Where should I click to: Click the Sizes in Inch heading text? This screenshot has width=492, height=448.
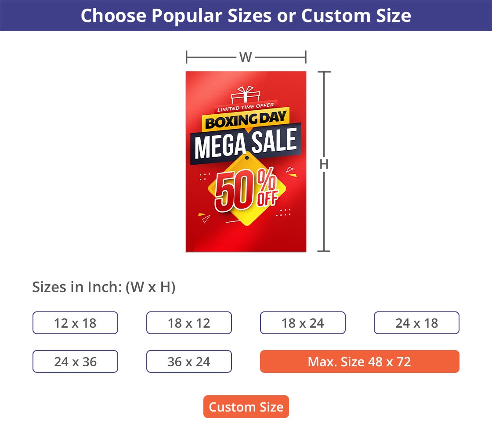click(x=103, y=286)
